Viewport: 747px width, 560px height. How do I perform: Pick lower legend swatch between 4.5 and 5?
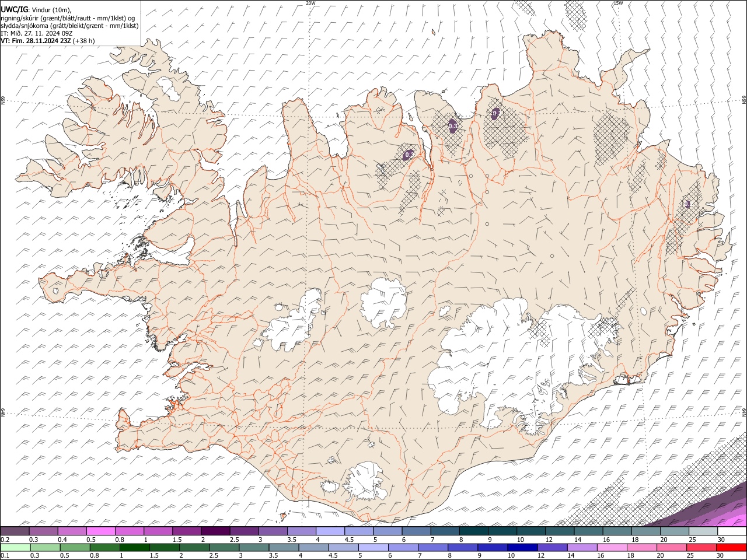344,547
